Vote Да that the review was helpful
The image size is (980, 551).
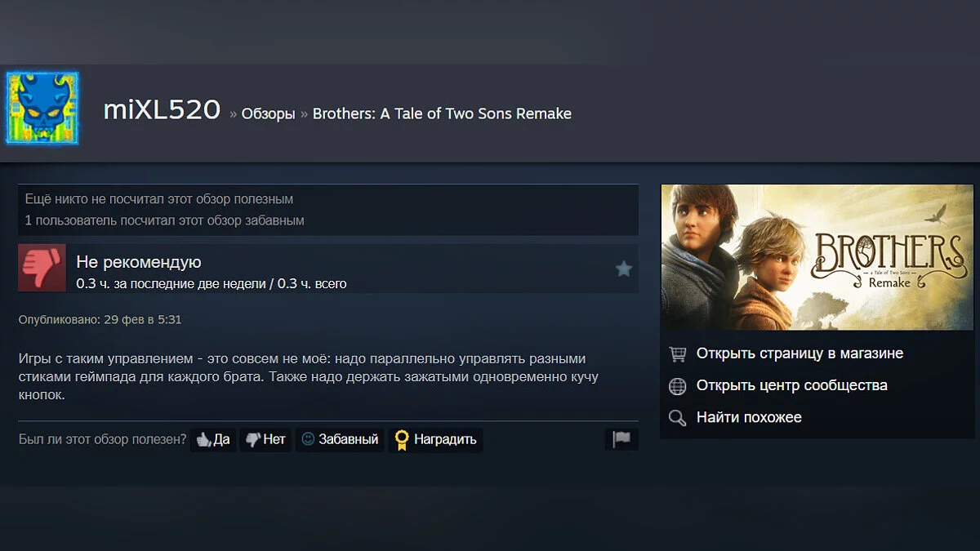coord(212,439)
